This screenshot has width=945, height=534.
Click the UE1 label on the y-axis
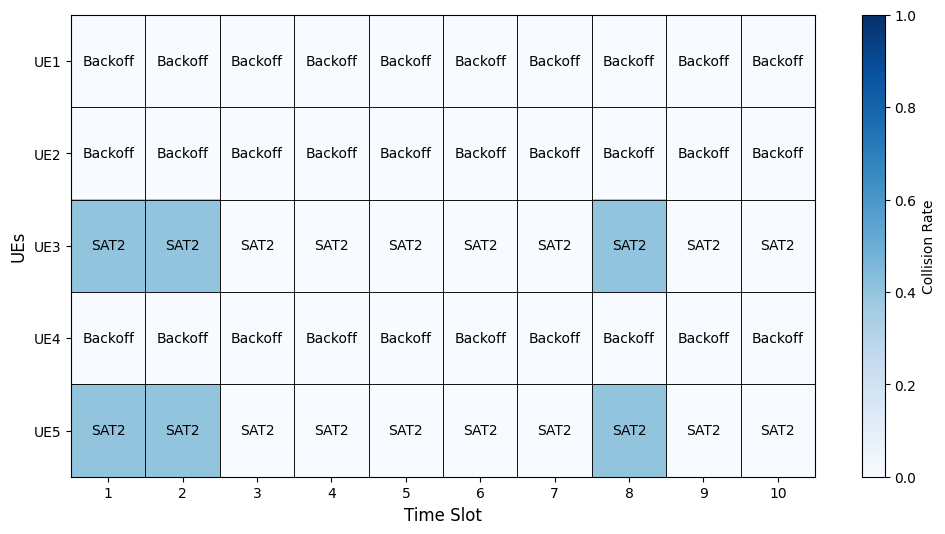[x=47, y=62]
